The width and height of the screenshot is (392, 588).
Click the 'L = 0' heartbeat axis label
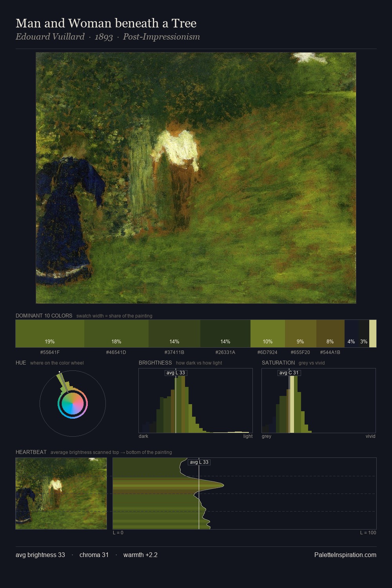[118, 533]
